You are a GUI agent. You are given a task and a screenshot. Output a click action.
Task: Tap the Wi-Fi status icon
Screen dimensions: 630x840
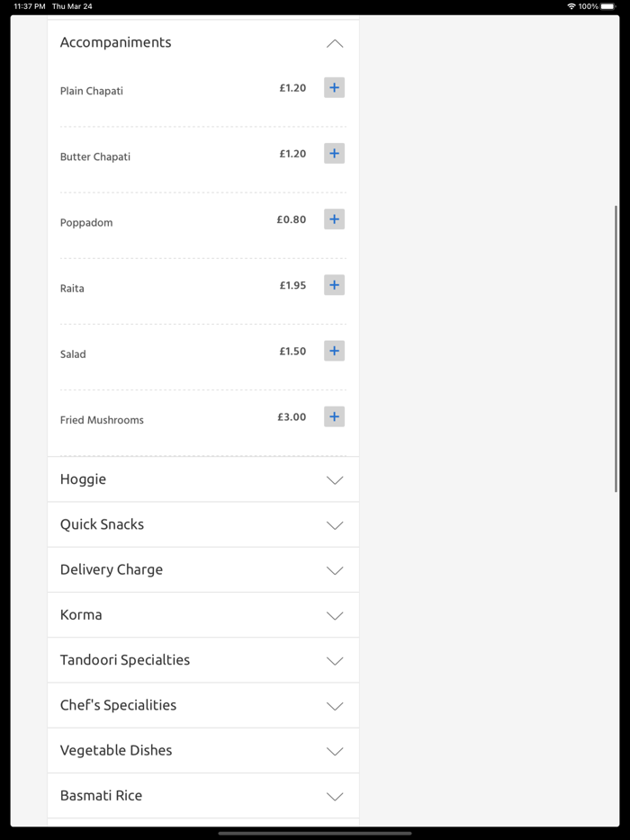[571, 6]
